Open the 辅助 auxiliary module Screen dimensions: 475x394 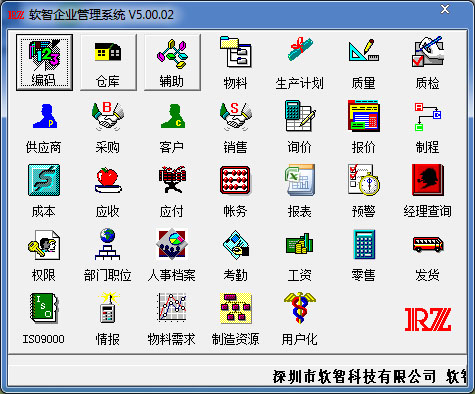coord(172,62)
